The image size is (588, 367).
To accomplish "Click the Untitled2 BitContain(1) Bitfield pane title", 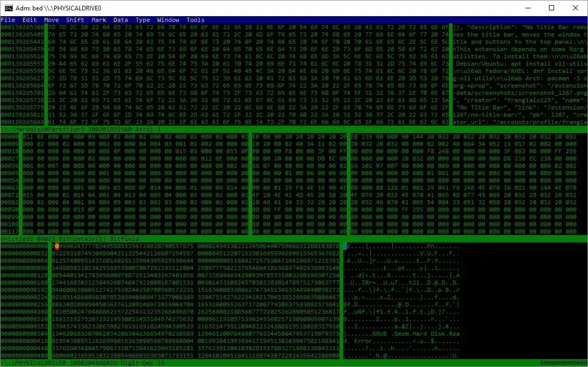I will point(294,239).
